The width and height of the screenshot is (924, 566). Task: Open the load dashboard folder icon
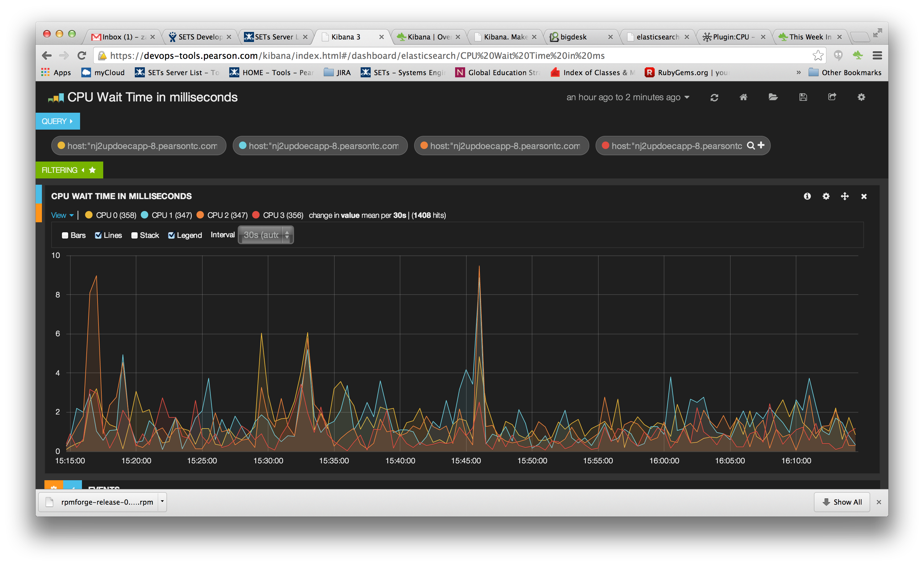click(x=773, y=97)
